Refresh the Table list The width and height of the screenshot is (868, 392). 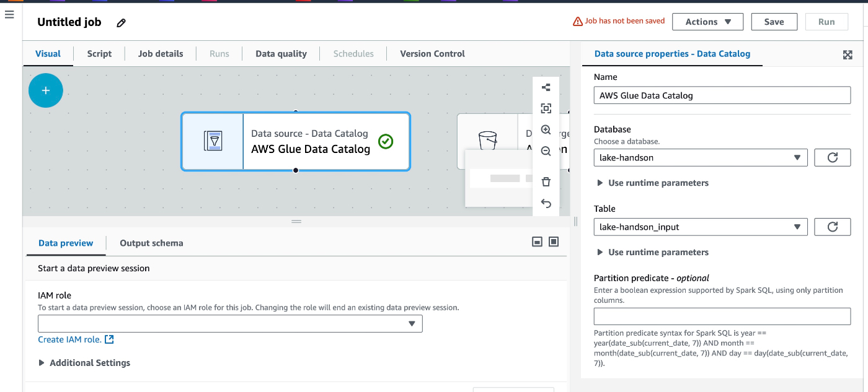coord(832,227)
